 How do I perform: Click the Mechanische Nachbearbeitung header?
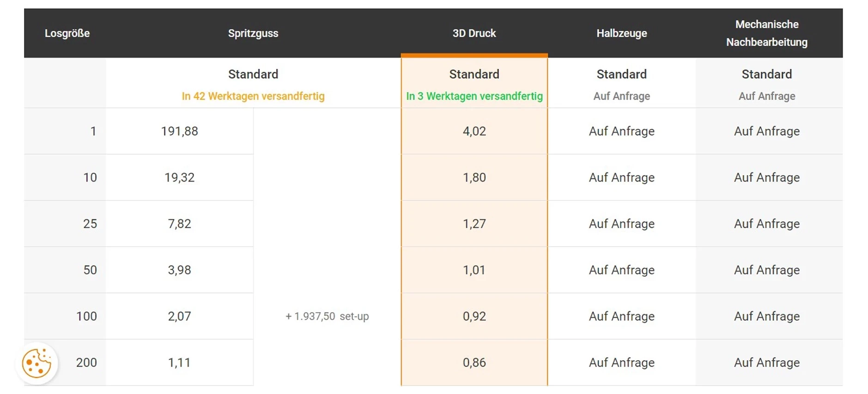[766, 33]
